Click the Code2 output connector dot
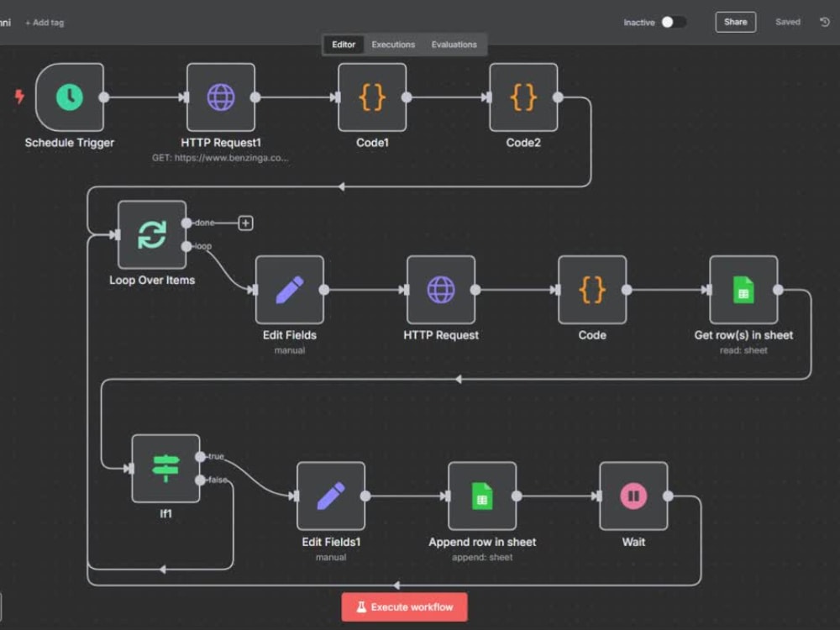The image size is (840, 630). click(559, 97)
